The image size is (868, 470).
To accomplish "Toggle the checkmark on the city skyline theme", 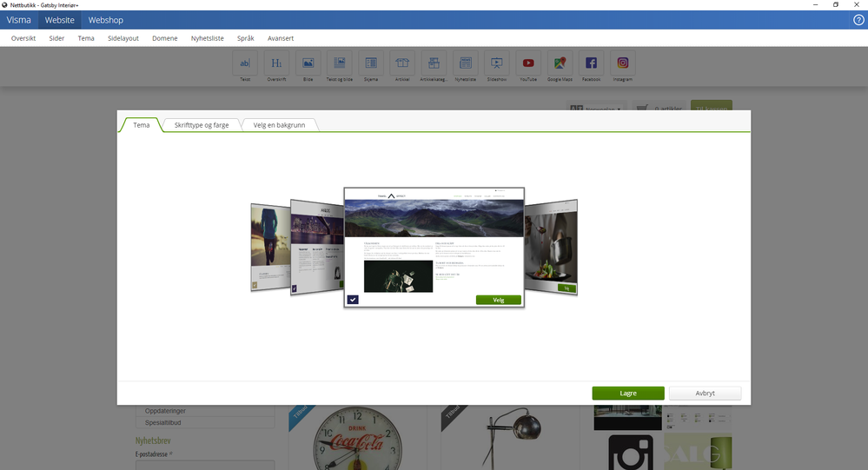I will click(x=295, y=288).
